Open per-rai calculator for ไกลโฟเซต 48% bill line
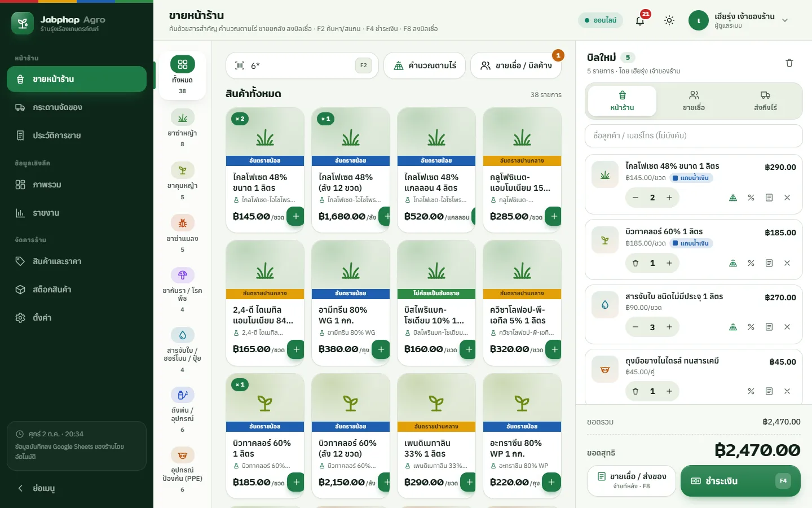812x508 pixels. (x=733, y=198)
